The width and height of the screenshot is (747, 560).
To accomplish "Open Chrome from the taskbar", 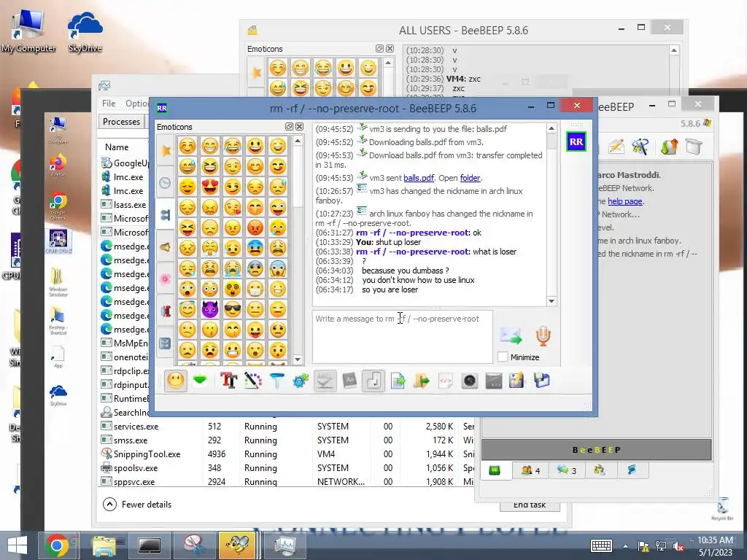I will [x=57, y=545].
